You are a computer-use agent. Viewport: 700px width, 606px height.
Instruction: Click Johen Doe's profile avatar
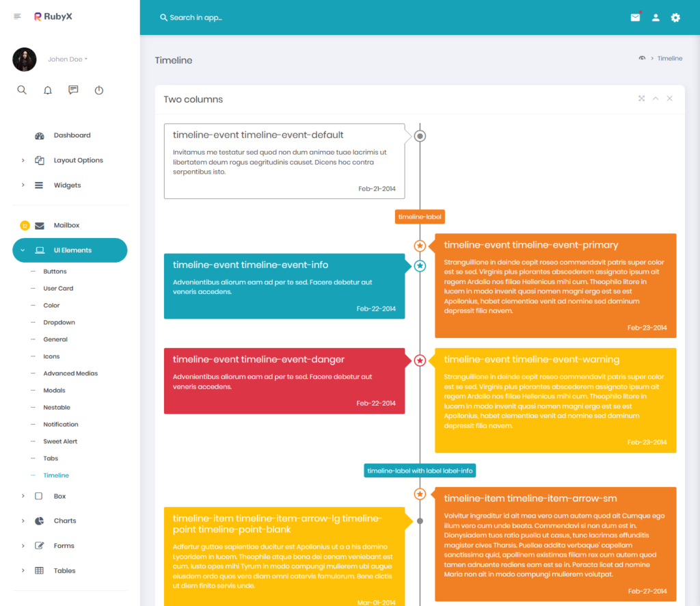(24, 60)
